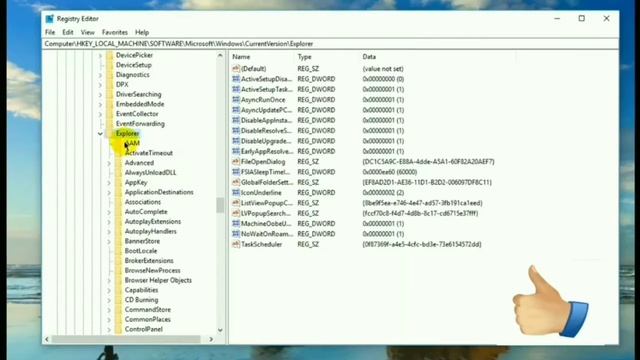The width and height of the screenshot is (640, 360).
Task: Expand the AutoComplete key
Action: (x=109, y=212)
